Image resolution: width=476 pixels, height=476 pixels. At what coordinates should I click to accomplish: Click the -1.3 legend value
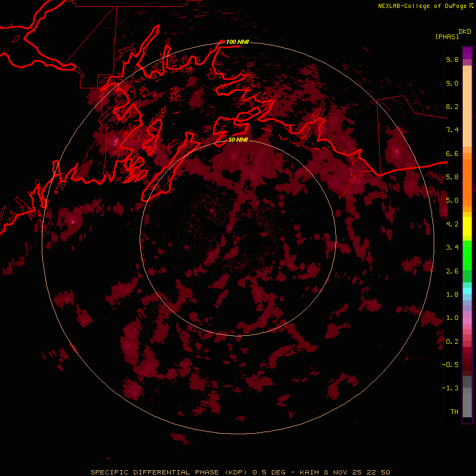[450, 388]
